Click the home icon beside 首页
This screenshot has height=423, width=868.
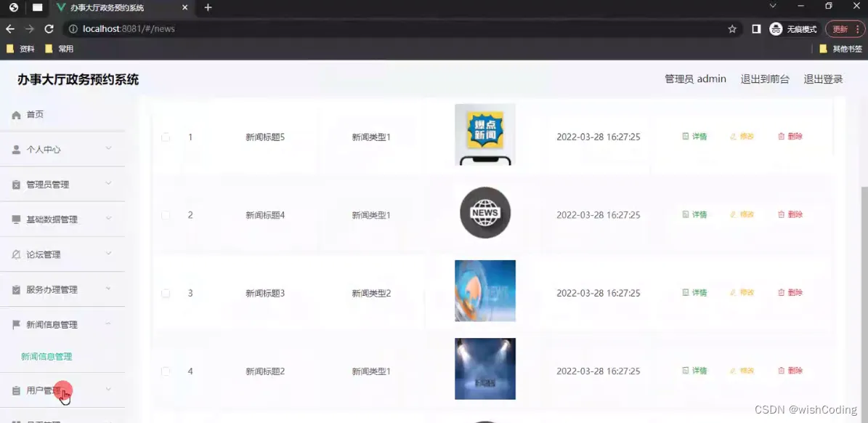[x=16, y=115]
